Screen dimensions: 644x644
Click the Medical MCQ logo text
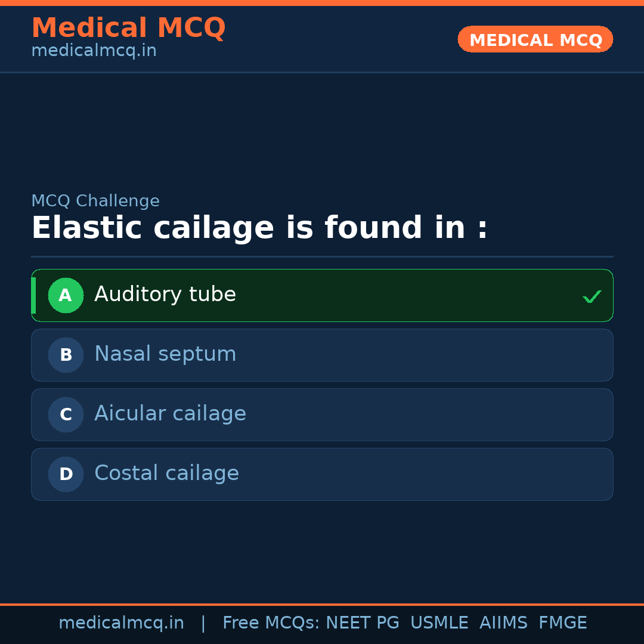coord(128,28)
